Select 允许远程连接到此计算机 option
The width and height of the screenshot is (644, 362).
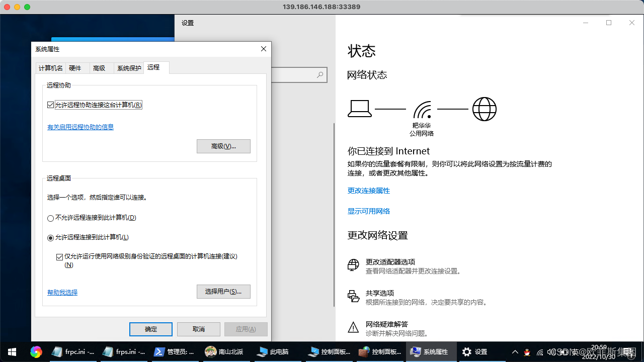[x=50, y=237]
